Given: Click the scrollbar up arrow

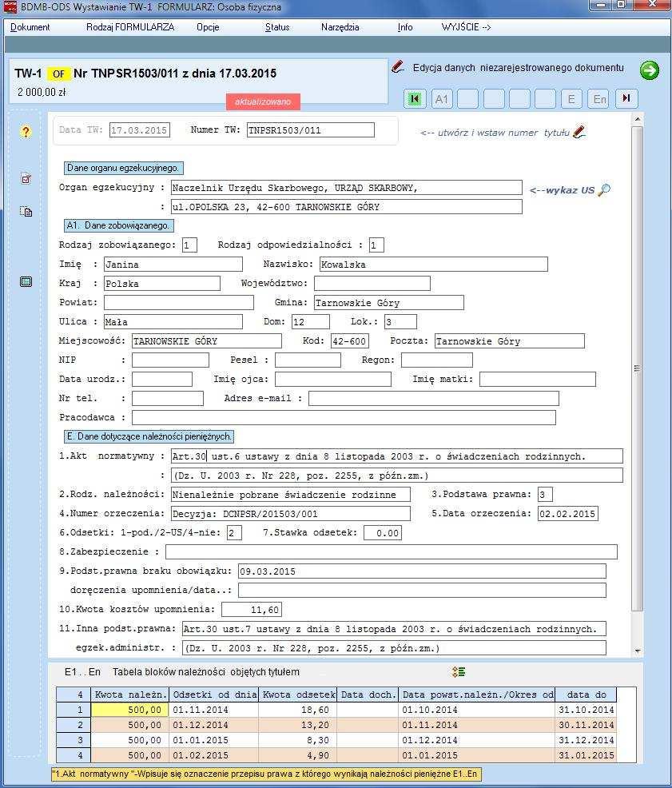Looking at the screenshot, I should tap(638, 119).
